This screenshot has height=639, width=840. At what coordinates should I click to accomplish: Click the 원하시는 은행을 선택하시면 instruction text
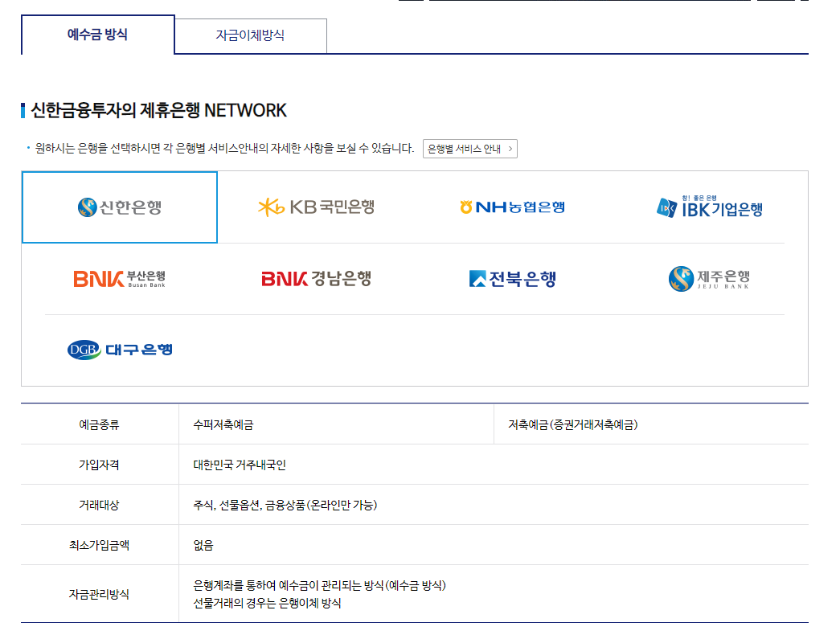(x=224, y=149)
